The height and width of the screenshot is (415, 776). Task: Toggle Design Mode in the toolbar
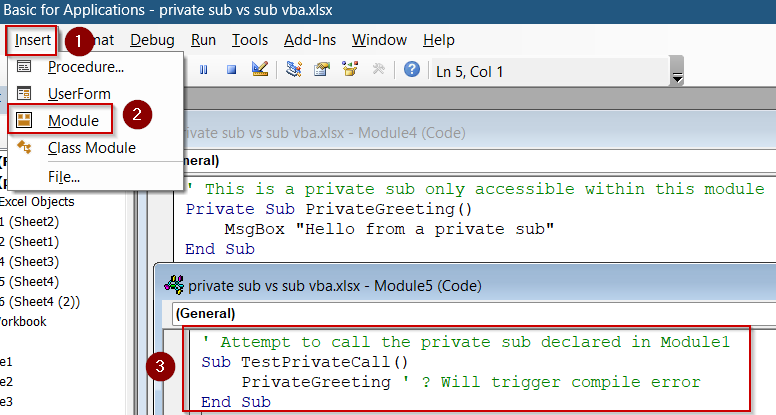click(x=260, y=70)
